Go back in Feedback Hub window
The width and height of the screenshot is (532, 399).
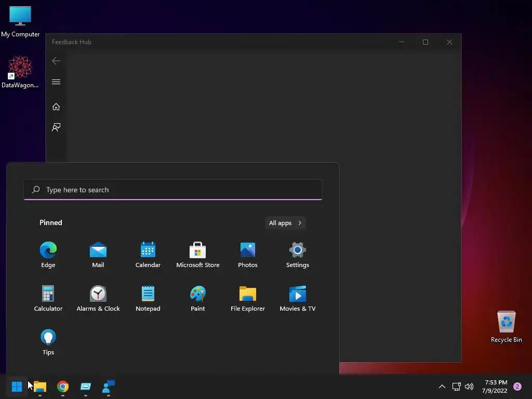click(56, 61)
